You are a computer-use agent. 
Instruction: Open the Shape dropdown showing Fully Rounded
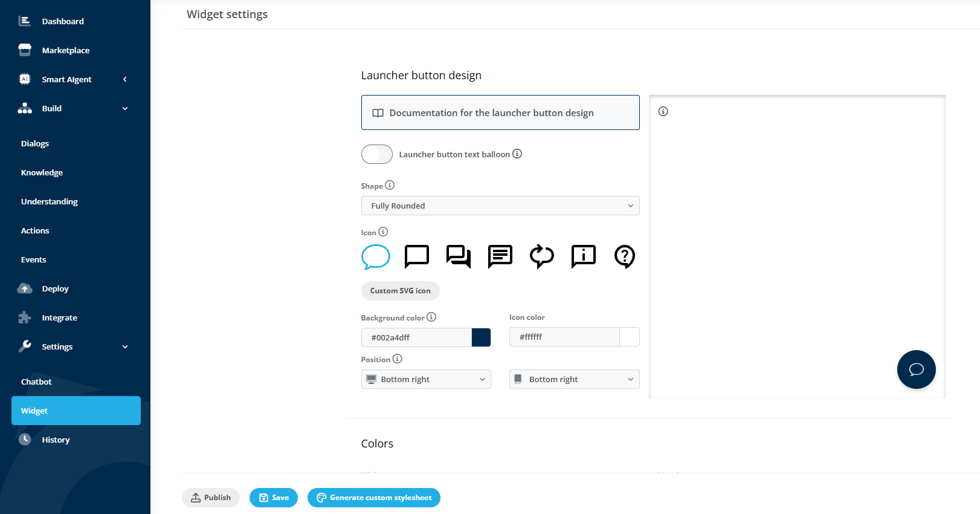click(500, 206)
